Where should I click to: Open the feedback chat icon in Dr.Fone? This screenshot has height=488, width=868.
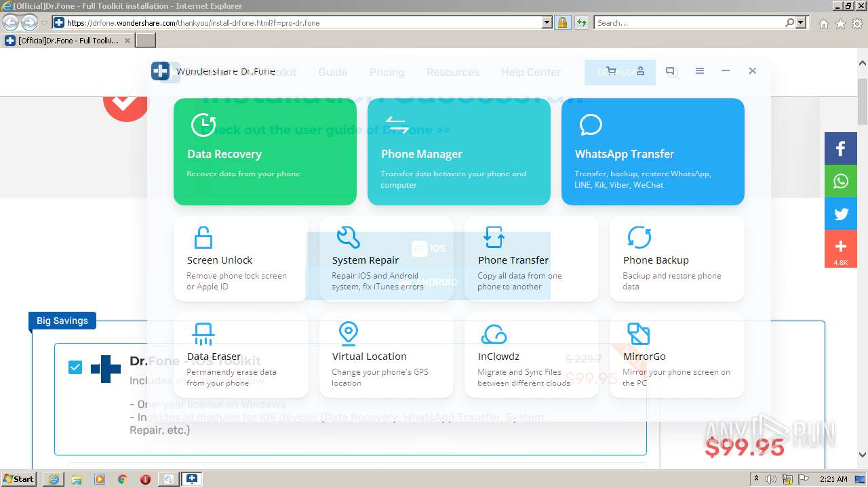point(670,71)
